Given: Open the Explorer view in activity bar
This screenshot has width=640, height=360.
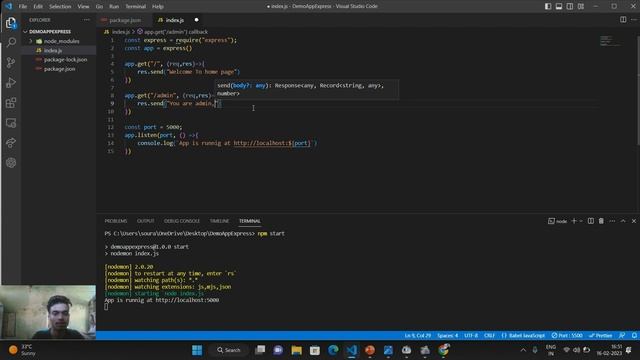Looking at the screenshot, I should tap(11, 23).
